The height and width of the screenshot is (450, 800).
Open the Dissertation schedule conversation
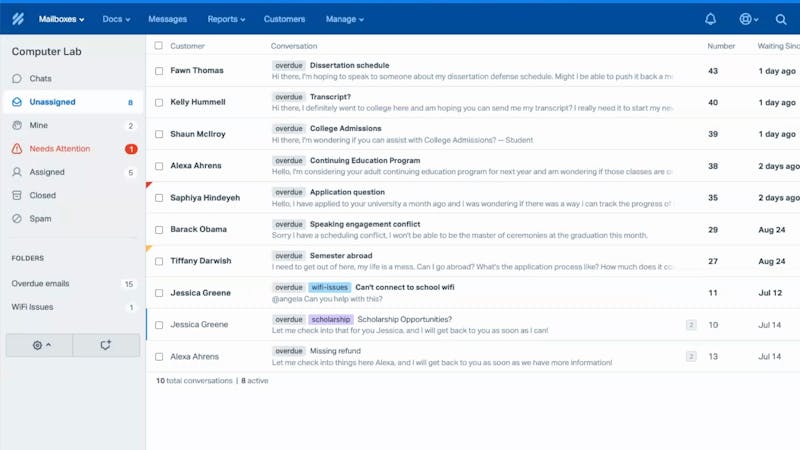pos(349,66)
